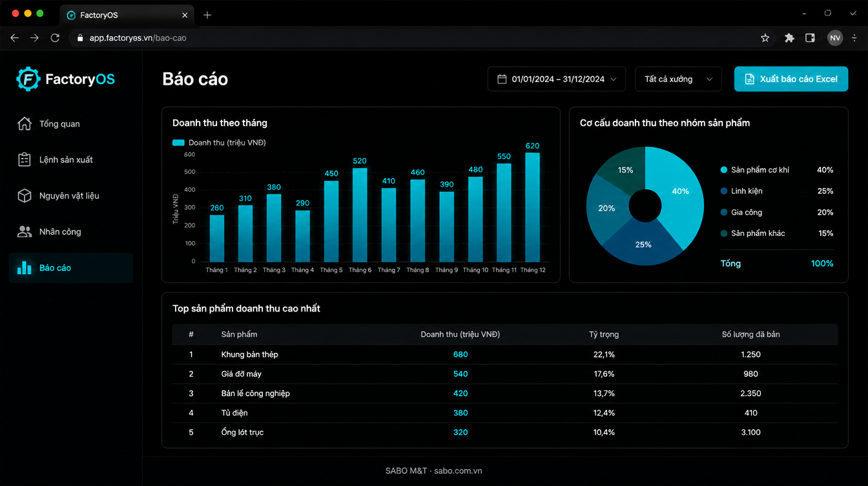Click the Sản phẩm column header
868x486 pixels.
coord(239,334)
